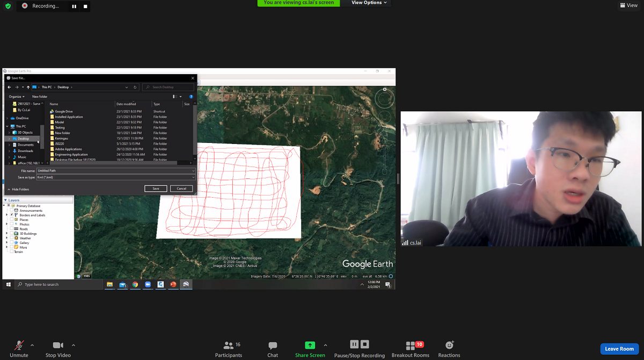Select Documents in the navigation tree
The height and width of the screenshot is (360, 644).
25,145
